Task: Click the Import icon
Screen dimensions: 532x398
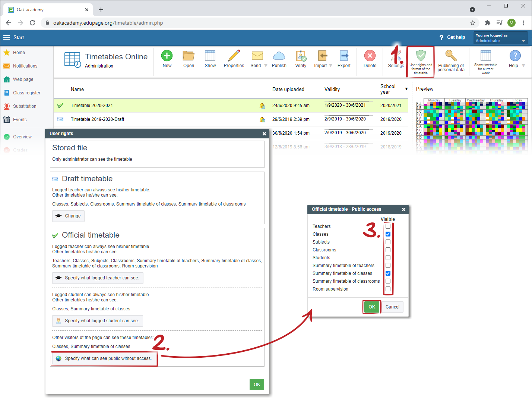Action: (322, 56)
